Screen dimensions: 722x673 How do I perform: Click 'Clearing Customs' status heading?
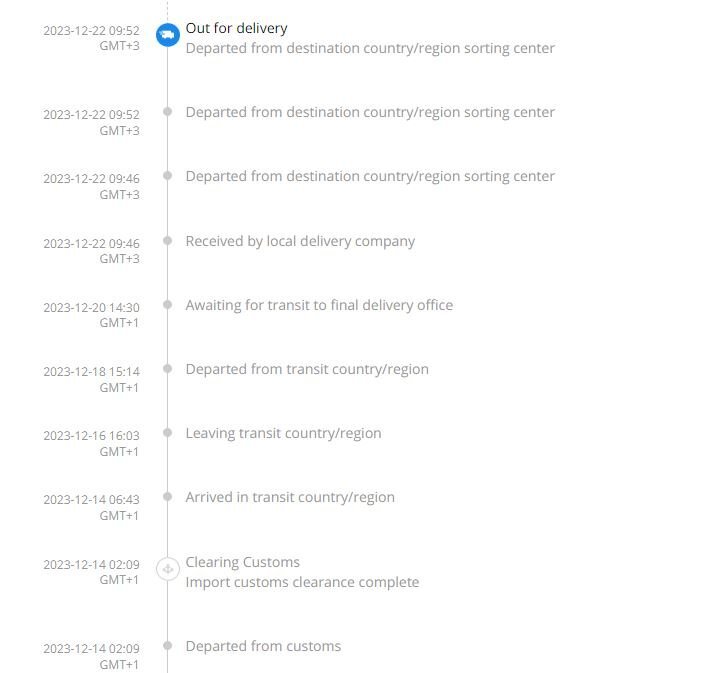coord(243,562)
